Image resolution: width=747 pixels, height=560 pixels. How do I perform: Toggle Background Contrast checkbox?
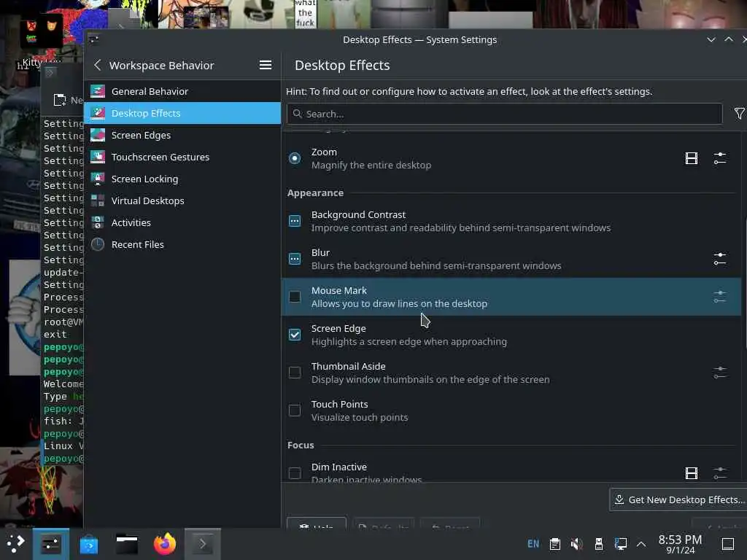[295, 221]
